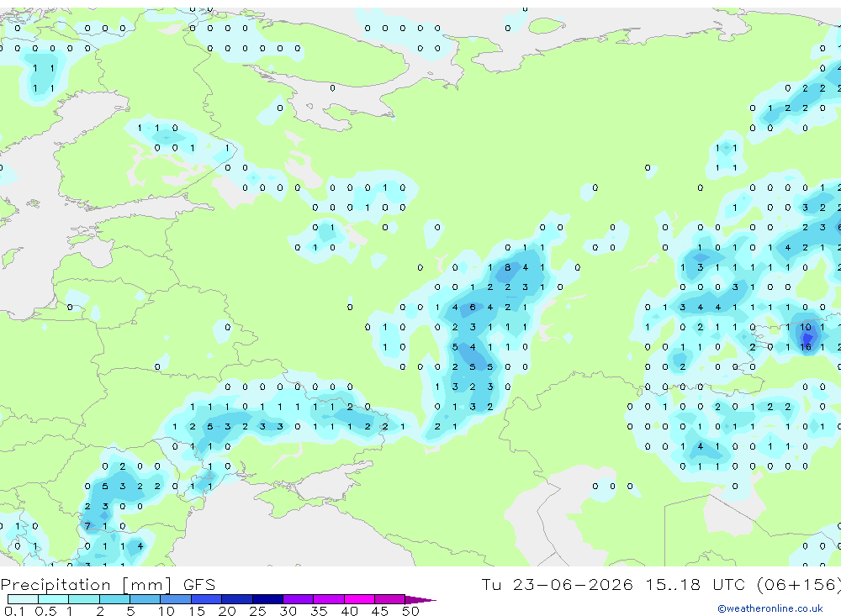841x616 pixels.
Task: Click the 'Precipitation [mm] GFS' title
Action: (x=108, y=584)
